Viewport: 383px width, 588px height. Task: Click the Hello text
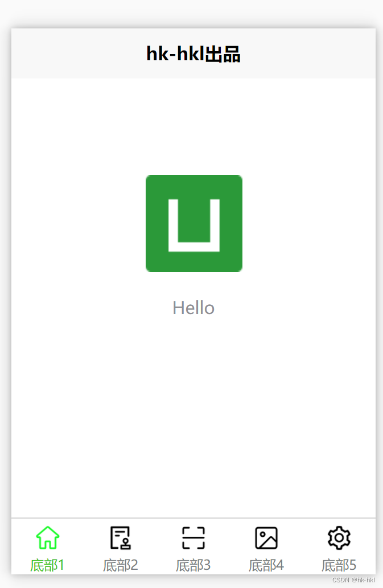click(193, 308)
